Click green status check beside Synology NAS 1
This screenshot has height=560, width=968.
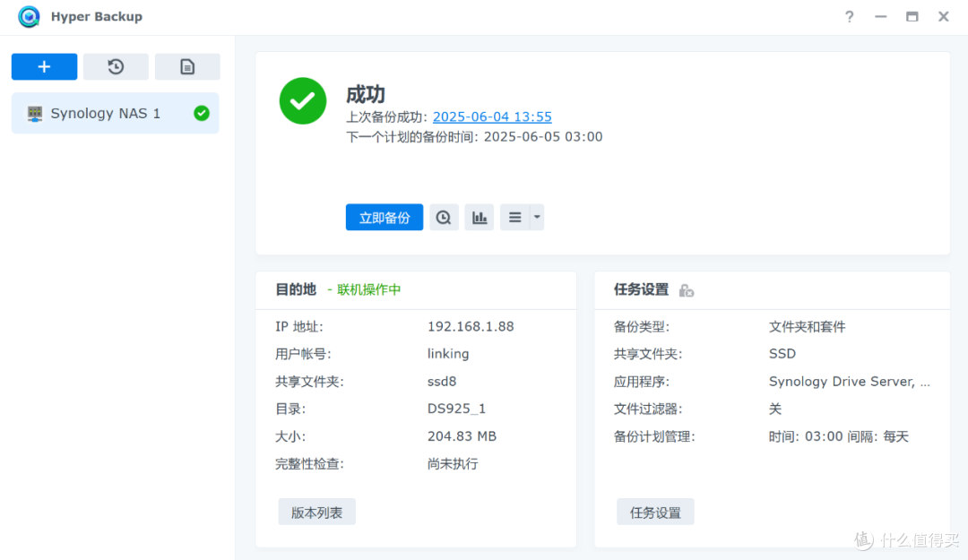tap(202, 113)
